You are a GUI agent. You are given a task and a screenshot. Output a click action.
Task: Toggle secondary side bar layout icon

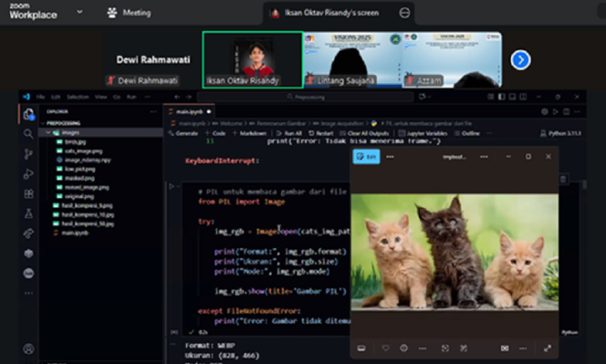(x=523, y=97)
